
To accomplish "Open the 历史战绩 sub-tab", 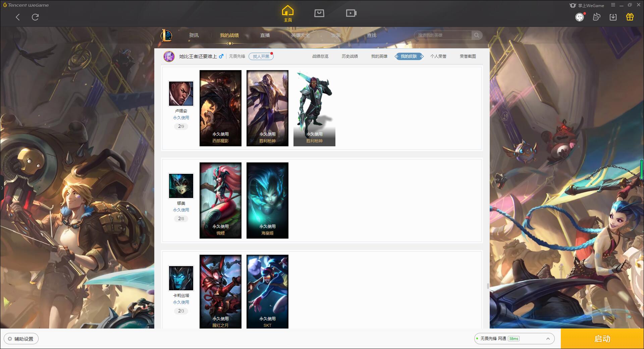I will click(x=350, y=56).
